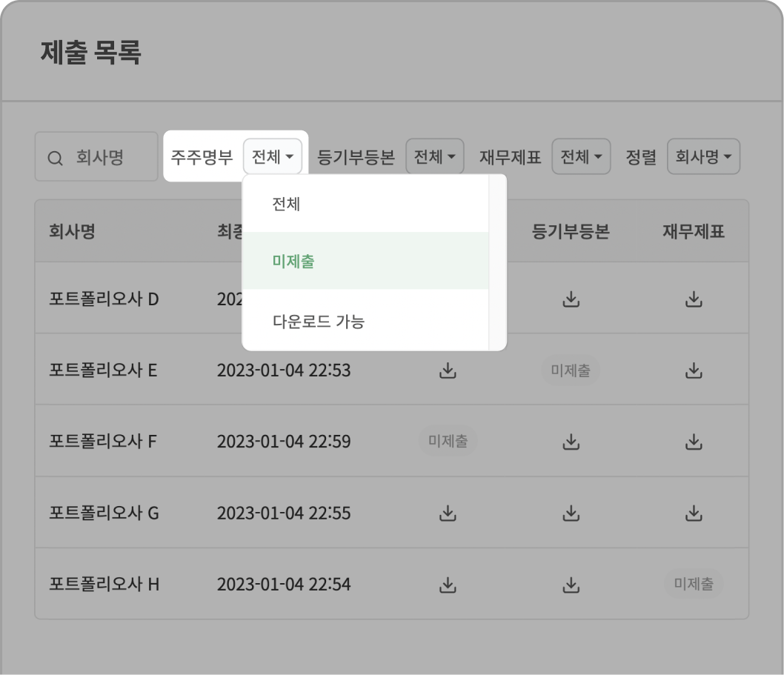Download 포트폴리오사 D's 재무제표 file
Screen dimensions: 784x675
pyautogui.click(x=694, y=299)
